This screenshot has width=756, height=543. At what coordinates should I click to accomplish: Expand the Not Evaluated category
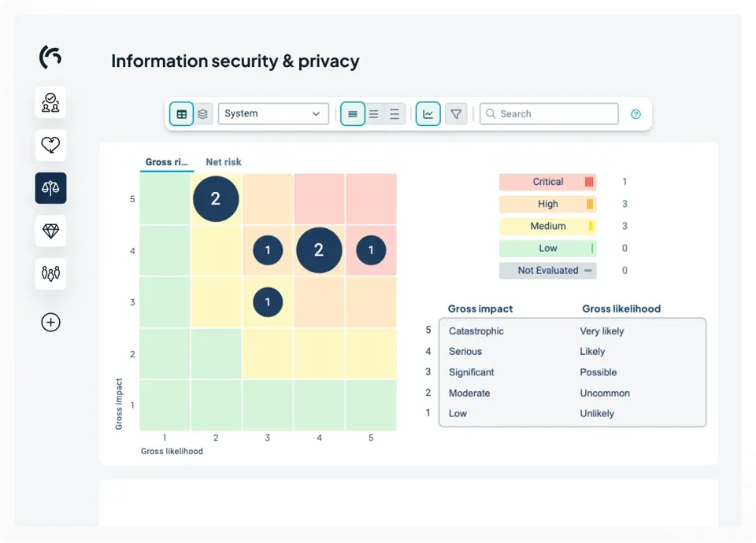point(547,270)
